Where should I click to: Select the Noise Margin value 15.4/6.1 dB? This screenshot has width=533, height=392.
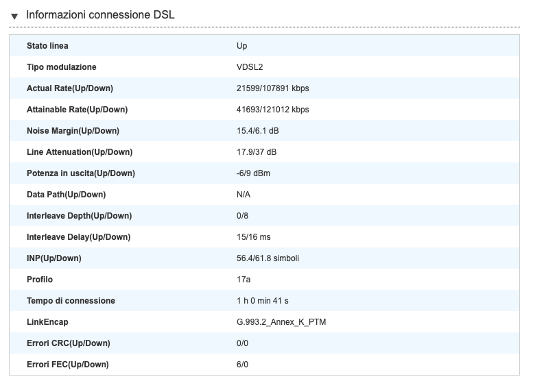(x=258, y=131)
